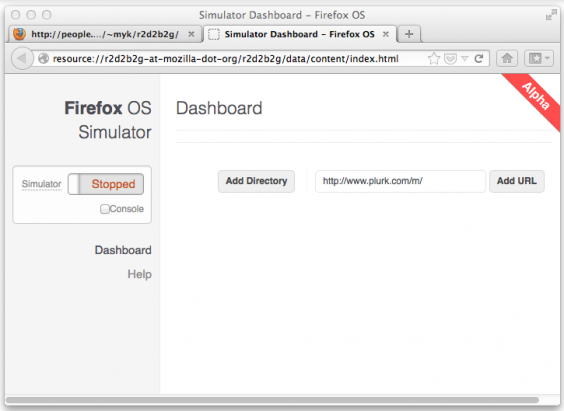This screenshot has height=411, width=564.
Task: Click the Add URL button
Action: [517, 181]
